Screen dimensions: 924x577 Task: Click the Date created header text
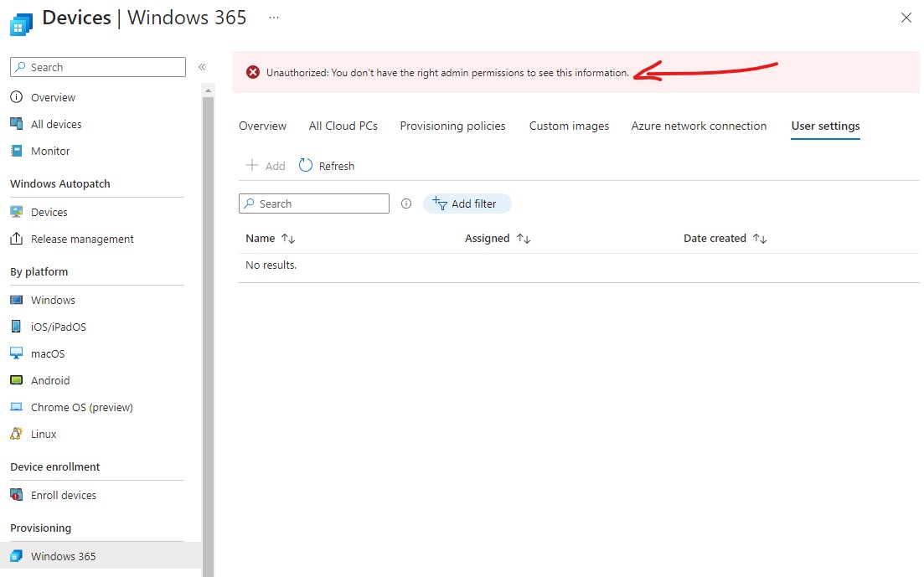tap(715, 238)
